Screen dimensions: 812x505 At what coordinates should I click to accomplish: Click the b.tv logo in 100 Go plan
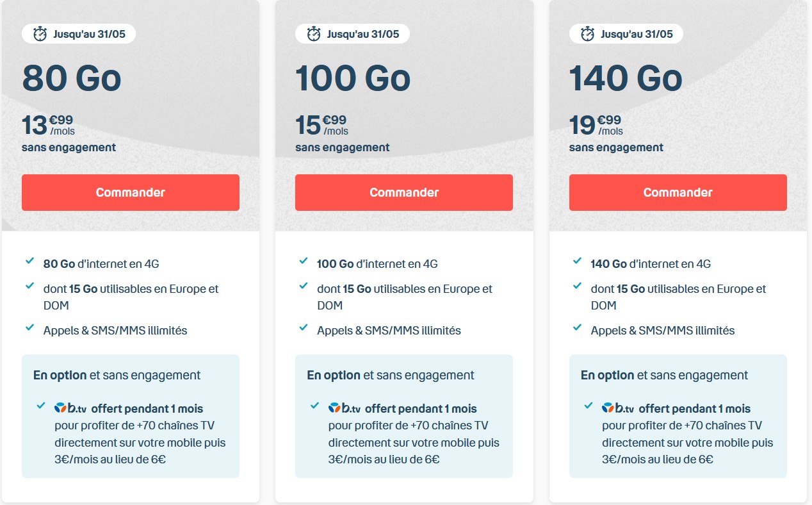pyautogui.click(x=345, y=408)
